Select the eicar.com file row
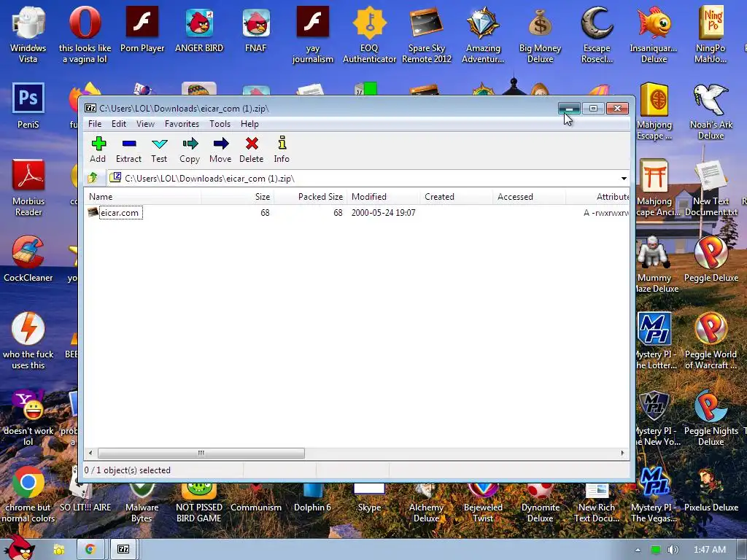The width and height of the screenshot is (747, 560). (x=357, y=213)
